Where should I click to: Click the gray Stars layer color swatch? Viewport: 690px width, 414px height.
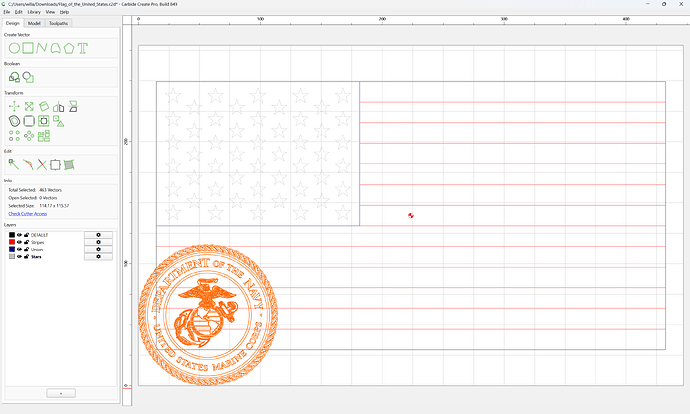point(12,256)
